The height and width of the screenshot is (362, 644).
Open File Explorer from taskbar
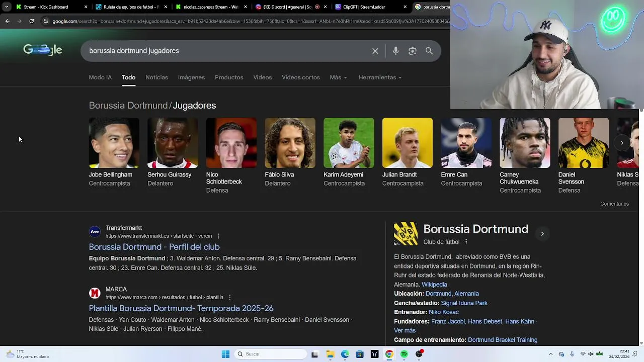tap(331, 354)
